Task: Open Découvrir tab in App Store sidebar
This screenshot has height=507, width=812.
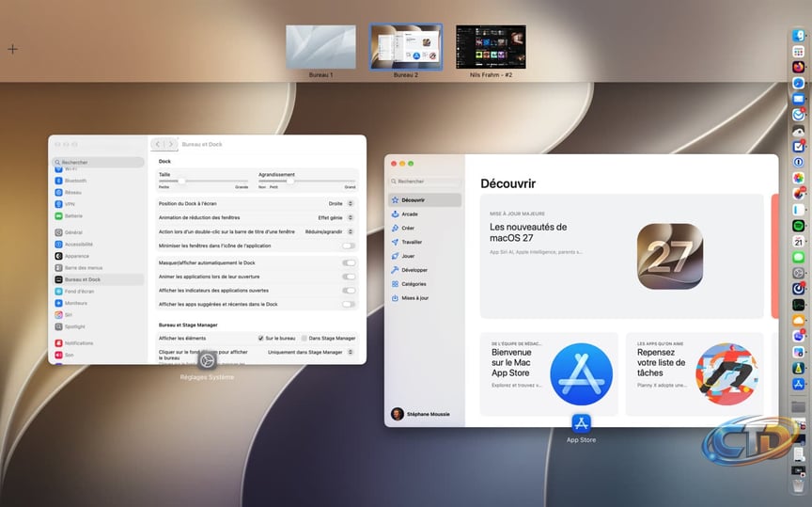Action: pos(425,200)
